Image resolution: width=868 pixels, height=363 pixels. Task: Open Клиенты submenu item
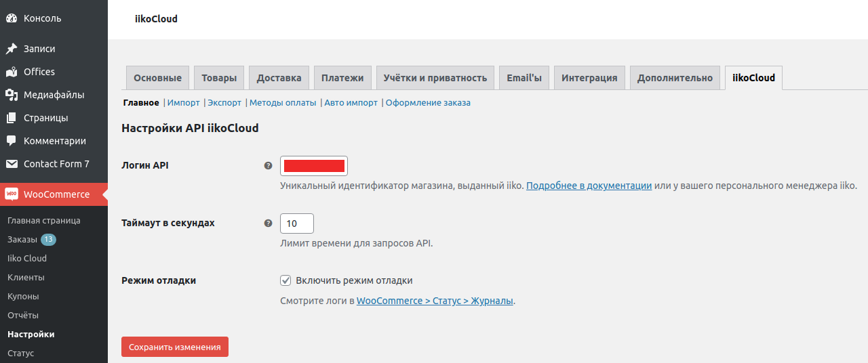(26, 278)
